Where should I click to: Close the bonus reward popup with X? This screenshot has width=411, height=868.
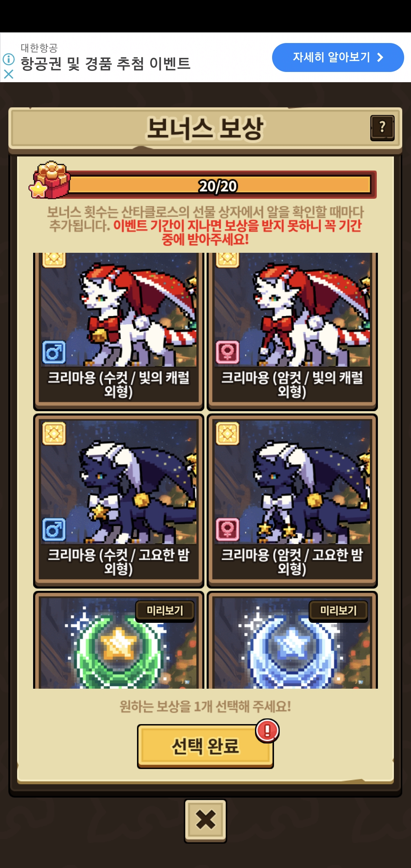[205, 820]
